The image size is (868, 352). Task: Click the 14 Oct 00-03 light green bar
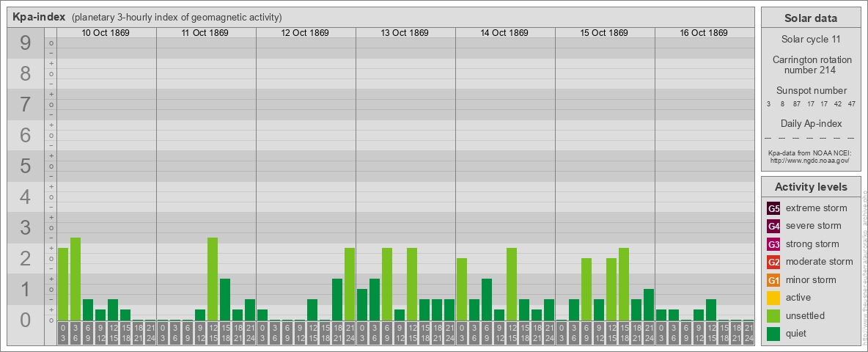tap(462, 290)
